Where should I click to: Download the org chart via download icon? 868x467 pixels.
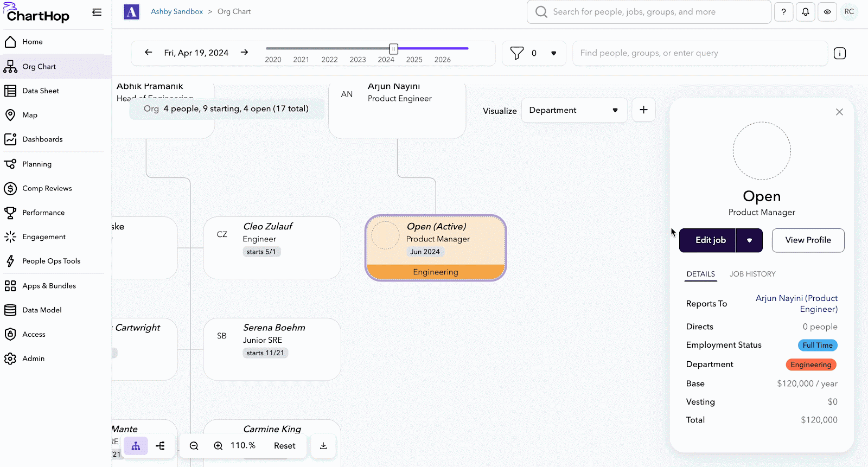323,446
